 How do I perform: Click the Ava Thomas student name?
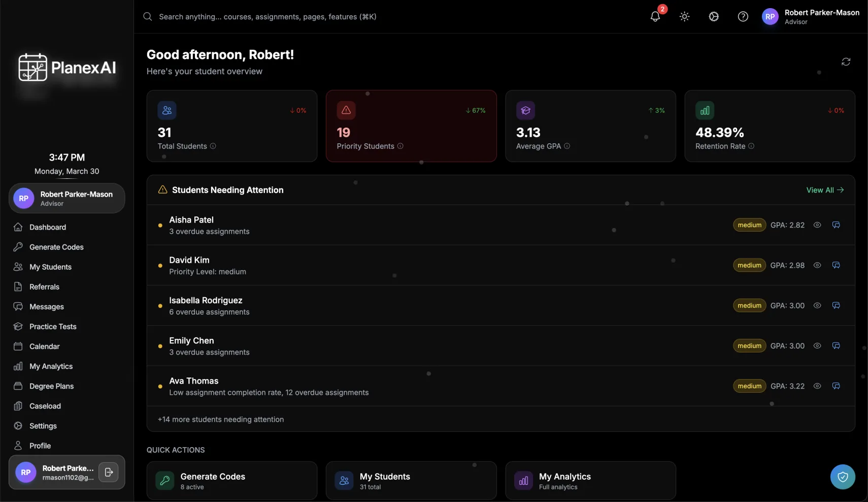click(x=194, y=381)
